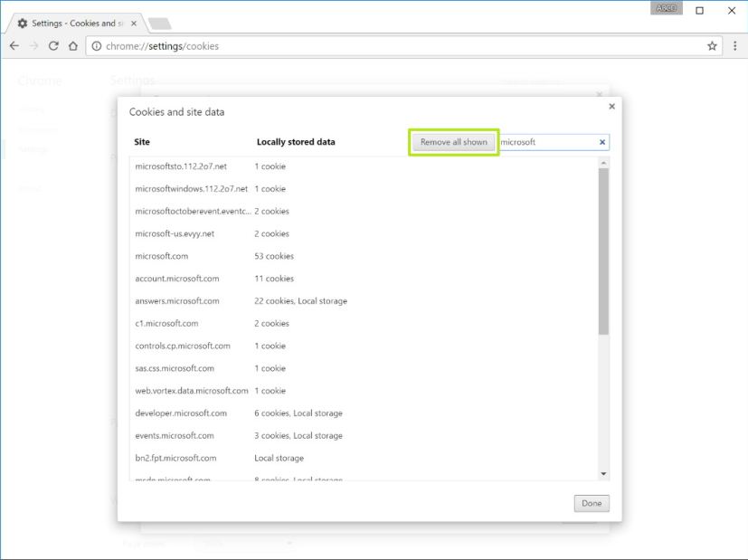The height and width of the screenshot is (560, 748).
Task: Select the microsoft.com 53 cookies row
Action: pos(364,256)
